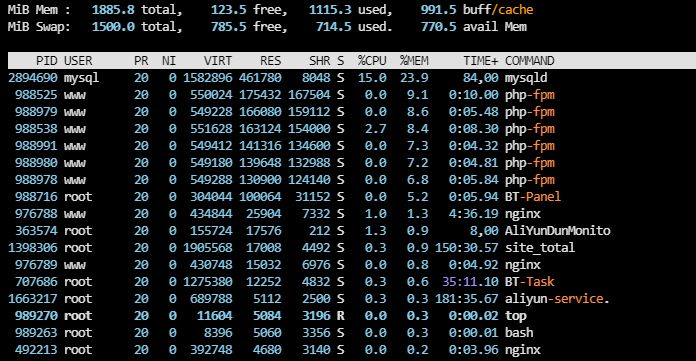Click PID 976788 of nginx
696x361 pixels.
(x=36, y=214)
